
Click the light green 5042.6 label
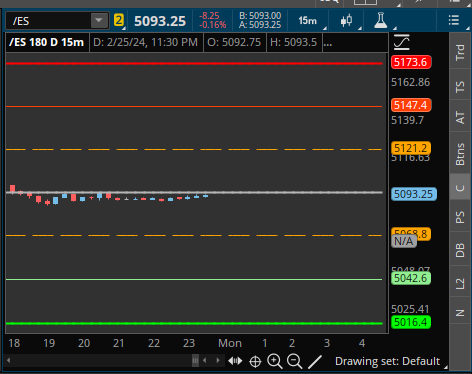pos(411,278)
